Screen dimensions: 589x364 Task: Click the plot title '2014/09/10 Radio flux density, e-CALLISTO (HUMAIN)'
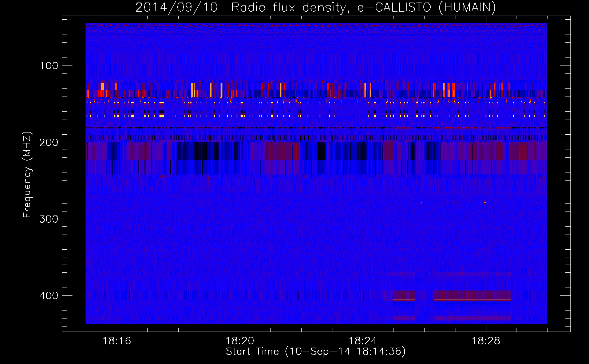point(316,7)
